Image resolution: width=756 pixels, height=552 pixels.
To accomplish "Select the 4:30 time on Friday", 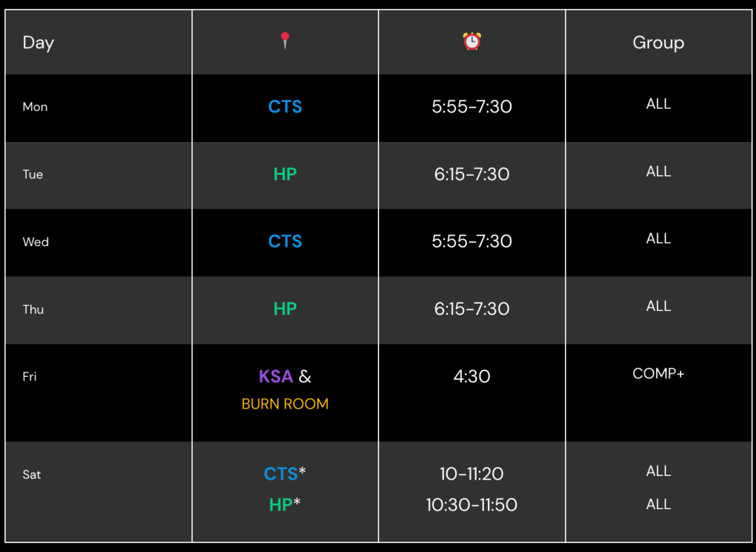I will coord(471,377).
